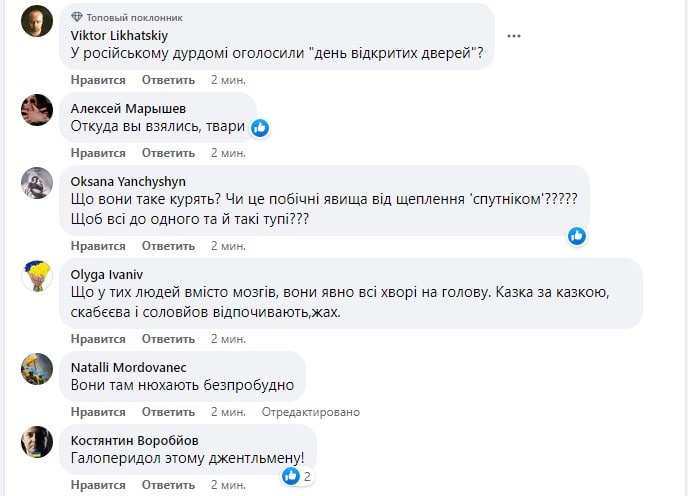
Task: Click Нравится under Oksana Yanchyshyn's comment
Action: tap(99, 246)
